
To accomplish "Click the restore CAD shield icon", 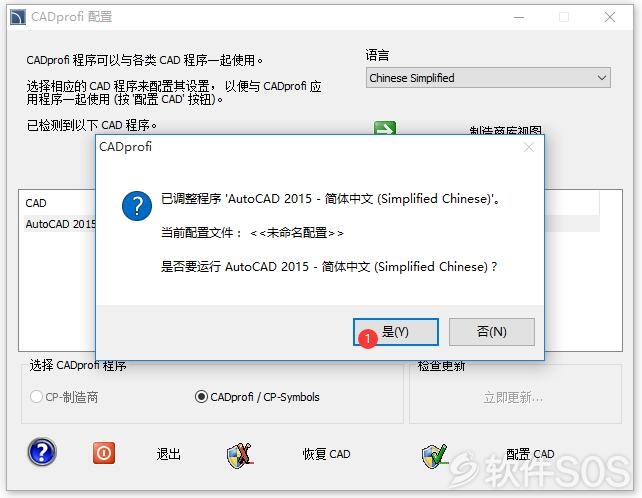I will [x=240, y=456].
